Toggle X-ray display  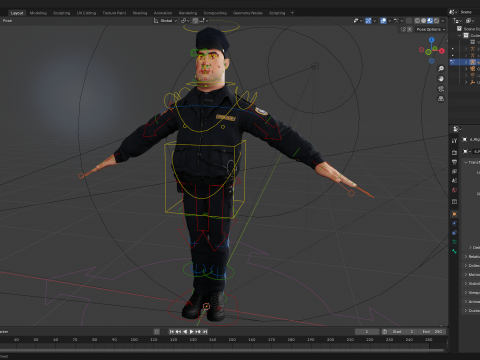409,21
